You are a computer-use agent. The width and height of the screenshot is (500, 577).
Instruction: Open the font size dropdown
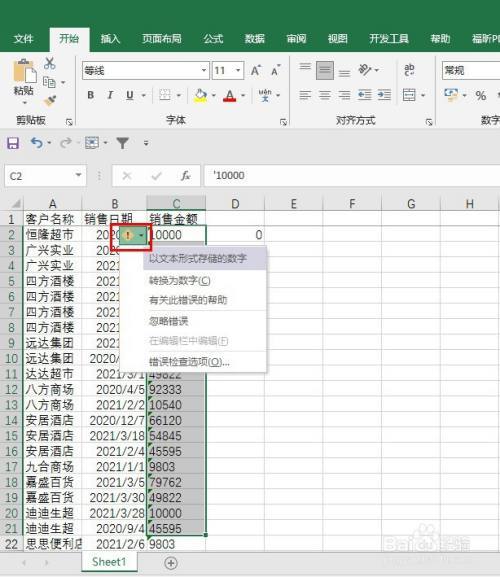coord(238,70)
